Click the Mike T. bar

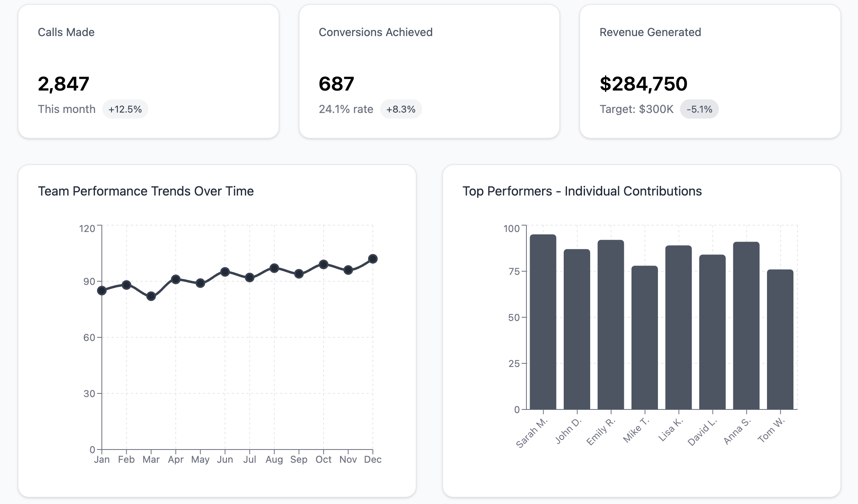click(x=644, y=337)
